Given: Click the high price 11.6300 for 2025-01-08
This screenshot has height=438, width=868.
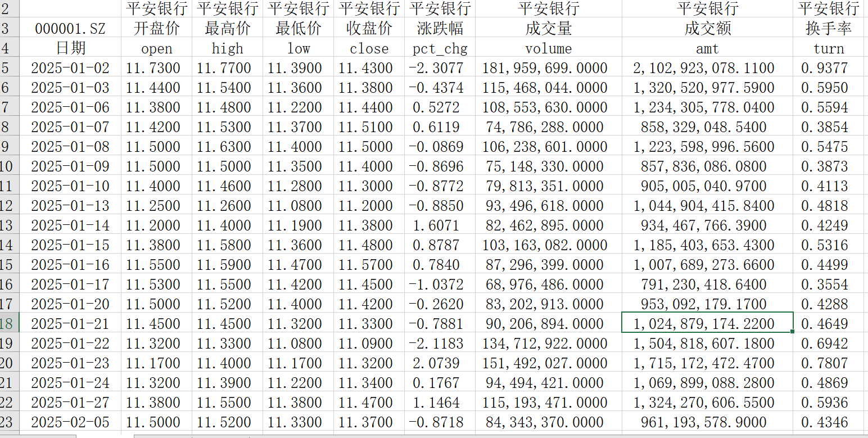Looking at the screenshot, I should [227, 147].
